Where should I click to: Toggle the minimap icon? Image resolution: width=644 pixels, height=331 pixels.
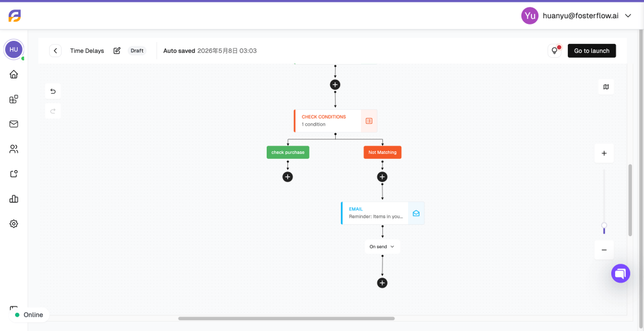606,87
